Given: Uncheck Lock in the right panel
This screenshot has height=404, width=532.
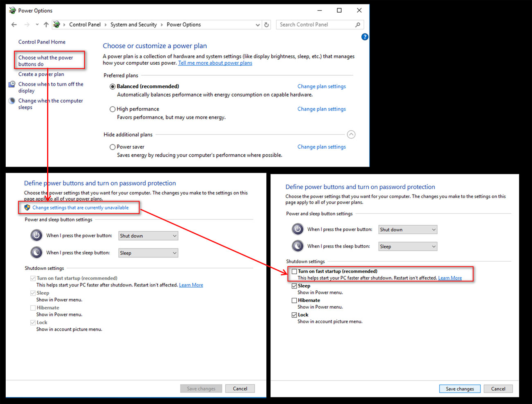Looking at the screenshot, I should pyautogui.click(x=294, y=315).
